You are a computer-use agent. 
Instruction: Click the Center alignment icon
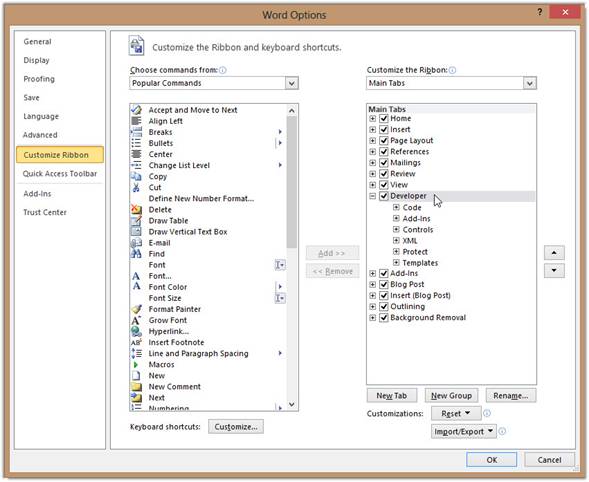[136, 154]
